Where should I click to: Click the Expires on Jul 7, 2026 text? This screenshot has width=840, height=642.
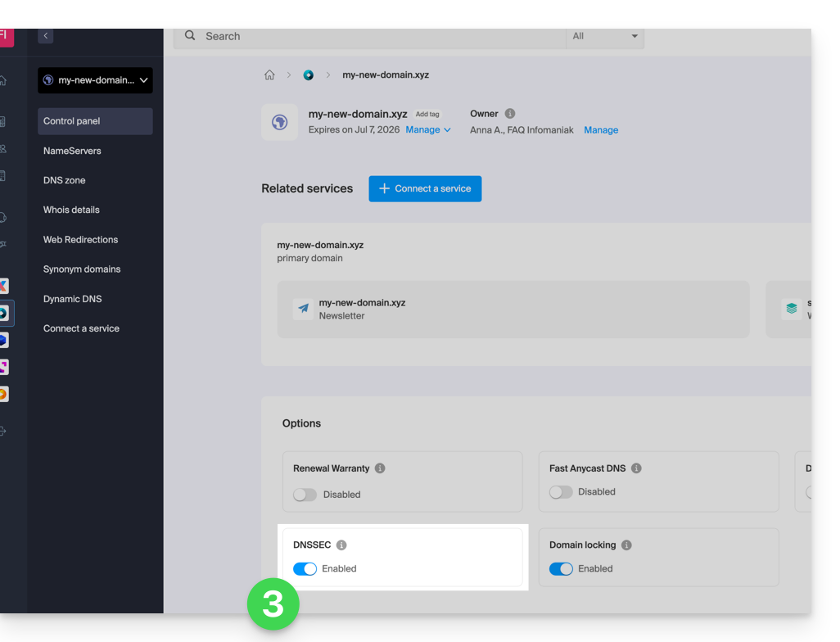[x=355, y=129]
